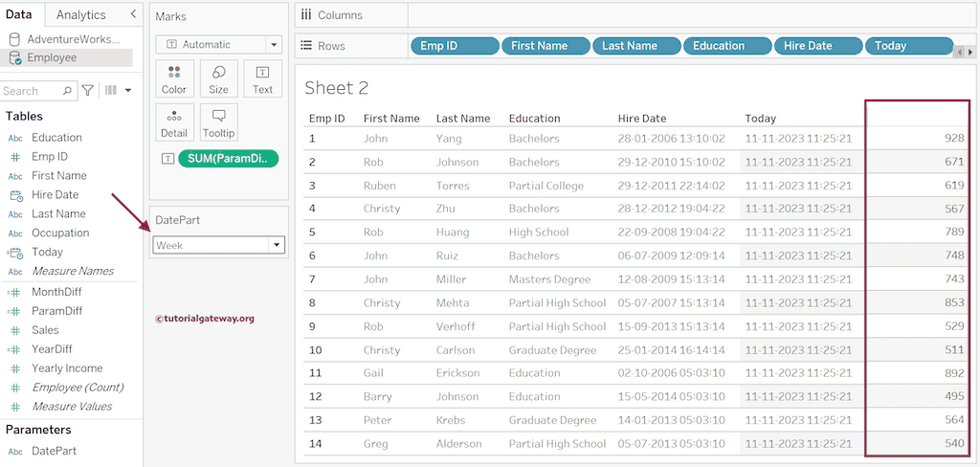
Task: Click the Education column header in the table
Action: tap(534, 118)
